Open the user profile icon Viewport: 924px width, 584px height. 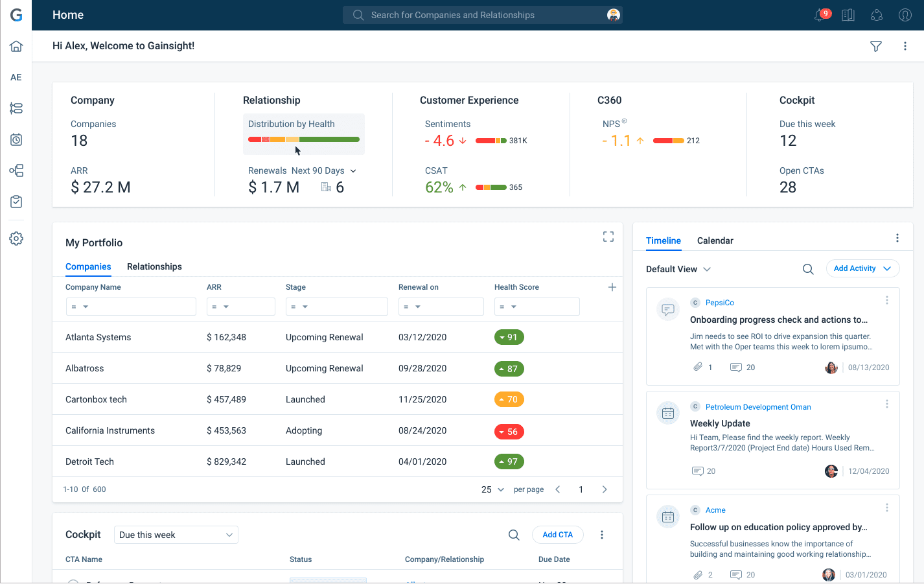point(905,15)
